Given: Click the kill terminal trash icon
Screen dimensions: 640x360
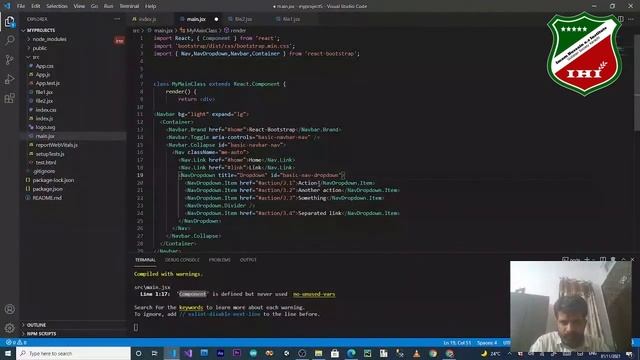Looking at the screenshot, I should point(613,260).
